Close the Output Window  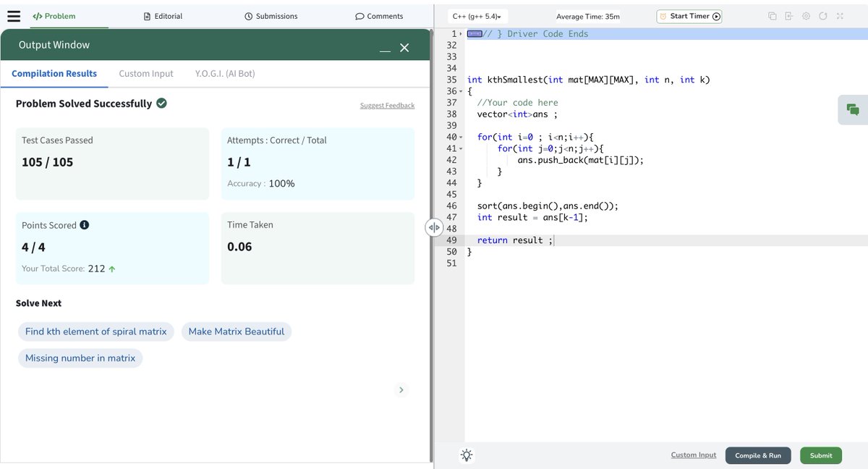pyautogui.click(x=404, y=48)
